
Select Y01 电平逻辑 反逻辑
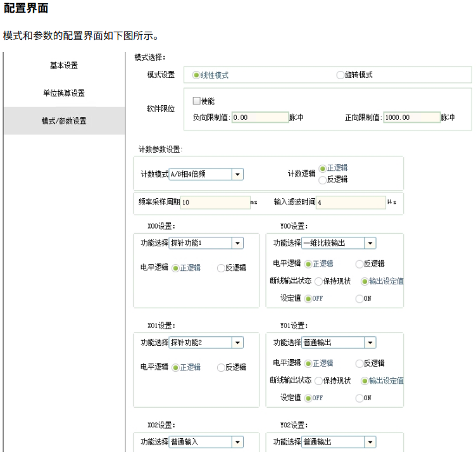tap(359, 363)
